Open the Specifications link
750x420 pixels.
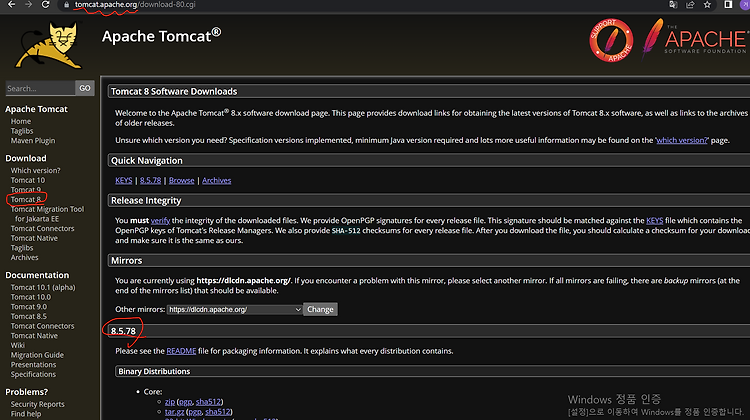pos(33,374)
